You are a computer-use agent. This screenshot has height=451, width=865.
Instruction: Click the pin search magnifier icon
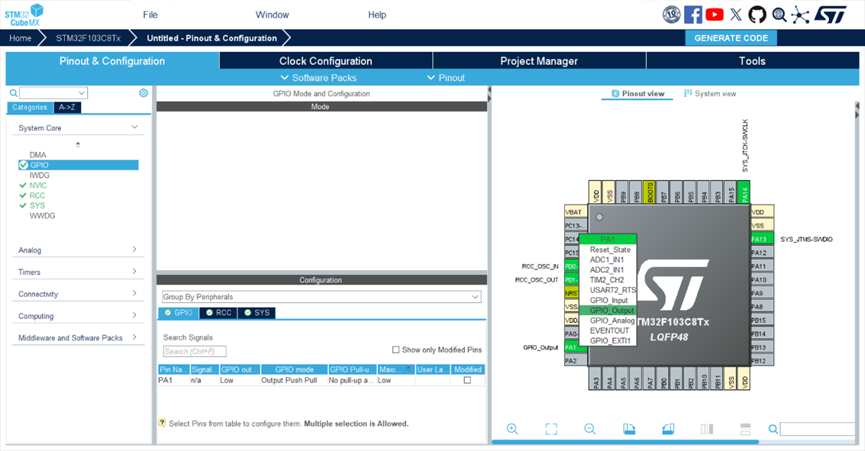(773, 429)
